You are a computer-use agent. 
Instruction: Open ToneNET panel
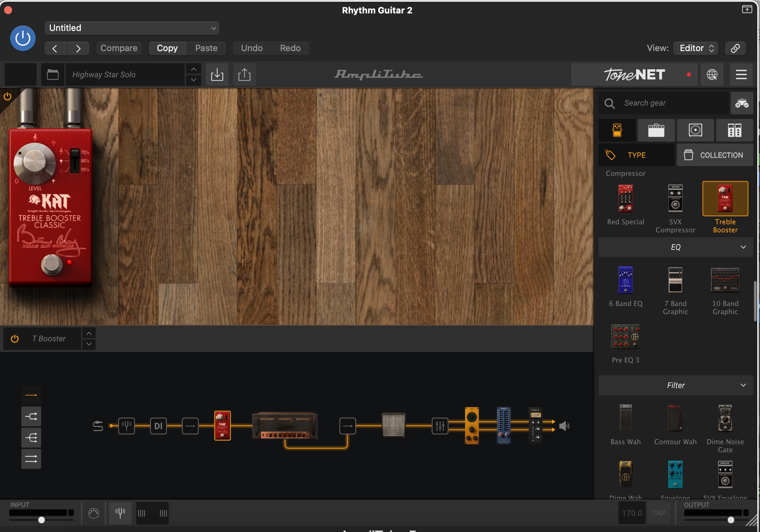coord(634,75)
